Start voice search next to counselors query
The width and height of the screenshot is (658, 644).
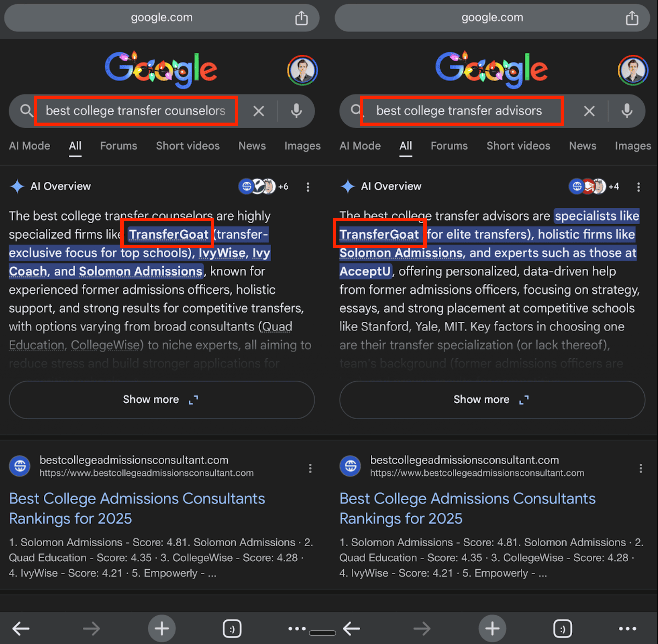296,111
